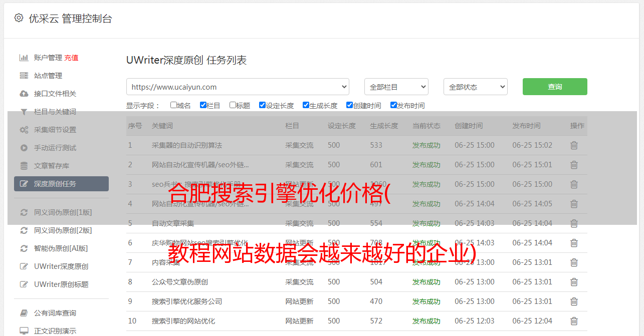
Task: Click keyword 公众号文章伪原创 in row 8
Action: (x=180, y=282)
